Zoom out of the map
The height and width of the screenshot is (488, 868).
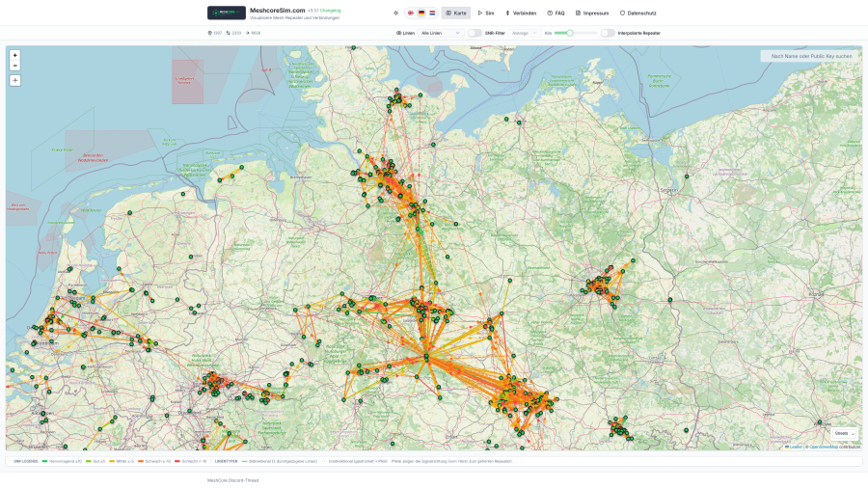pyautogui.click(x=14, y=65)
